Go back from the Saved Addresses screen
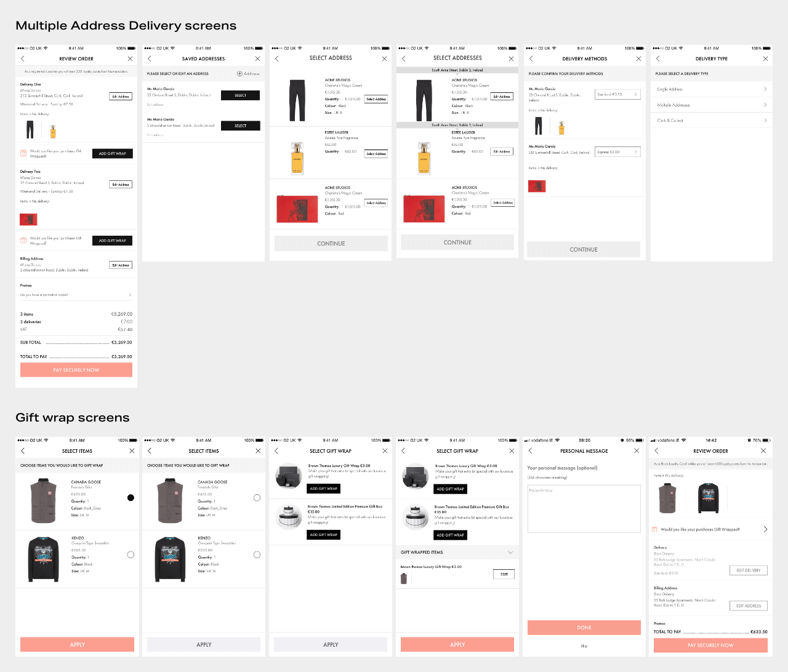 (150, 58)
